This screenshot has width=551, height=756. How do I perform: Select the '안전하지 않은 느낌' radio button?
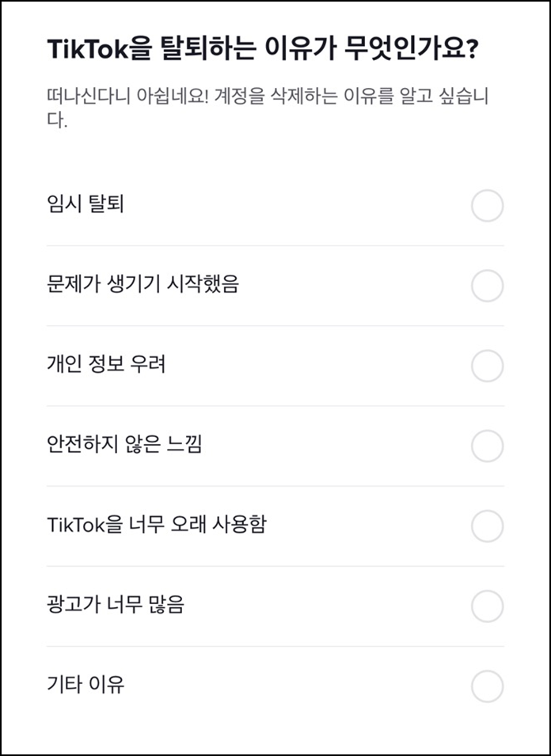coord(487,443)
